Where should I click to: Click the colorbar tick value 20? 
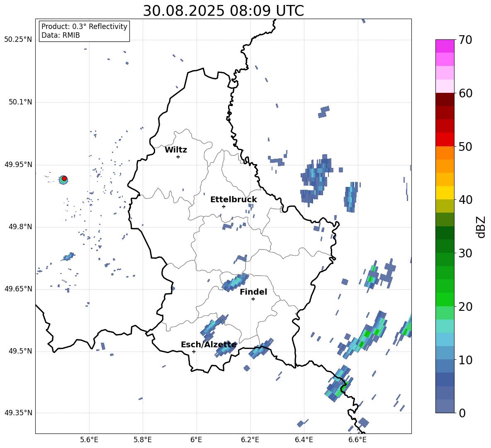click(x=465, y=307)
